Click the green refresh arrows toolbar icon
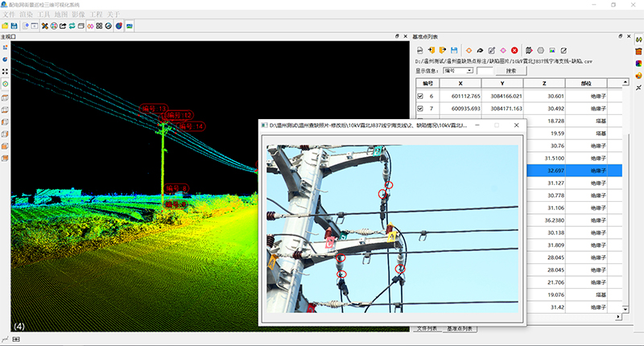 click(x=71, y=26)
